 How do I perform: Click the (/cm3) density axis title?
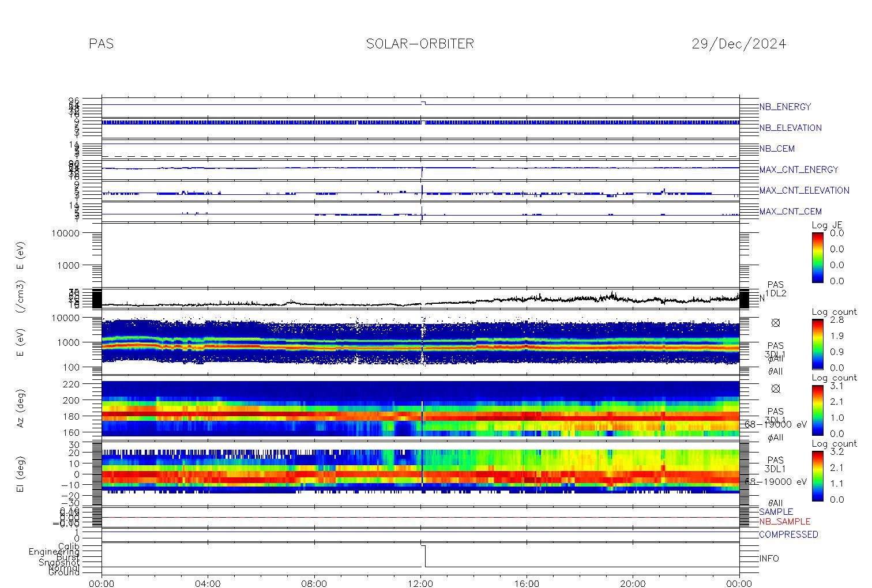click(21, 297)
